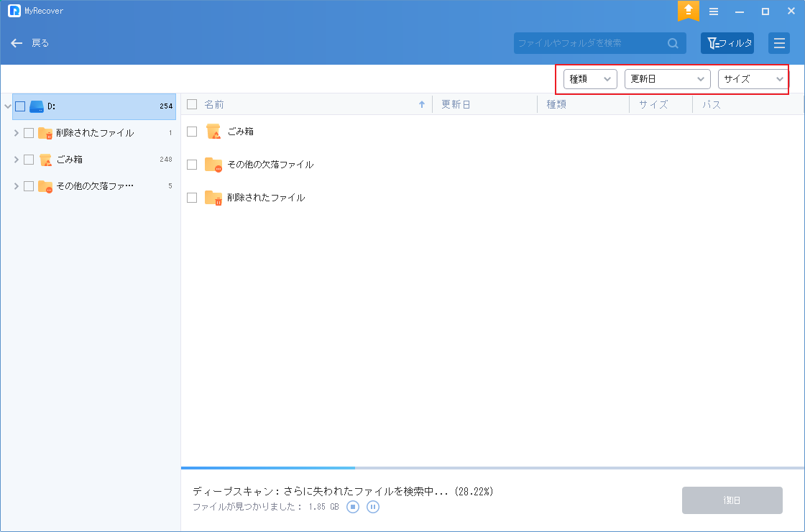Check the sidebar ごみ箱 checkbox

click(29, 160)
